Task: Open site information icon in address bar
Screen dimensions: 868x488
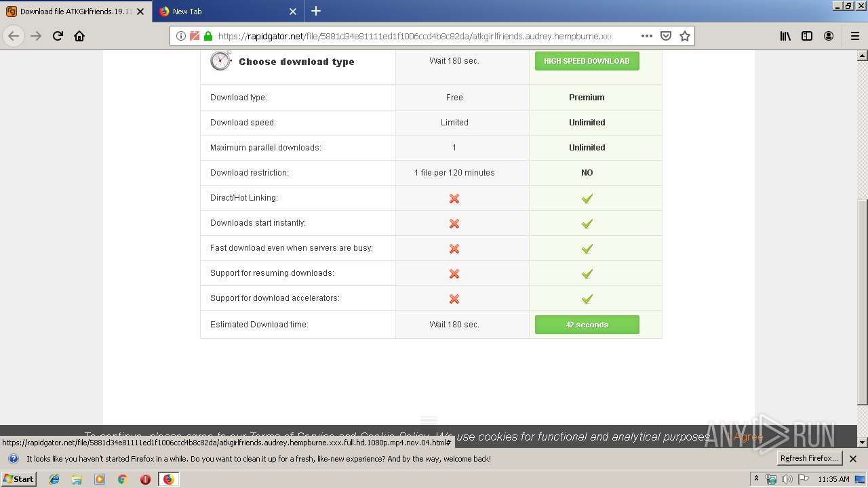Action: click(x=181, y=36)
